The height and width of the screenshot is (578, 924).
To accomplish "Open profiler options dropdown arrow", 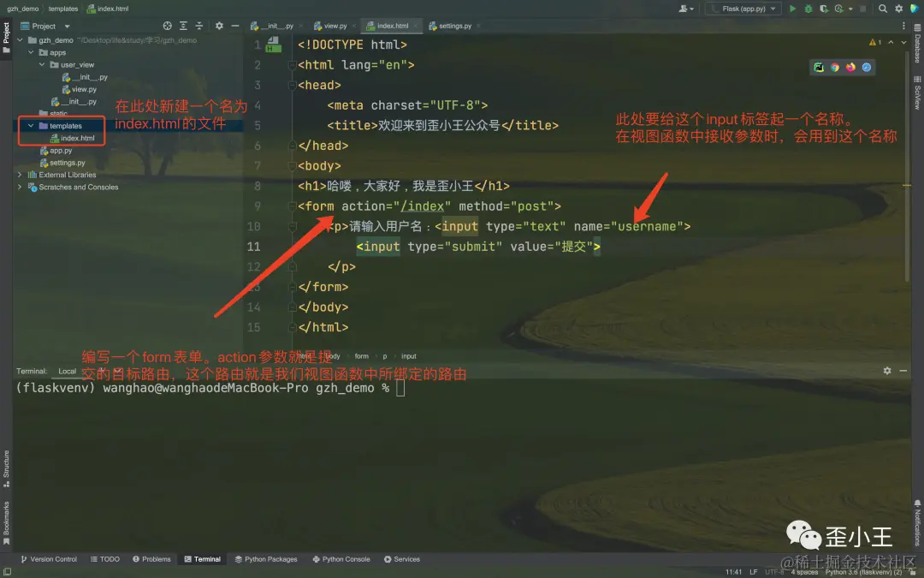I will coord(850,9).
